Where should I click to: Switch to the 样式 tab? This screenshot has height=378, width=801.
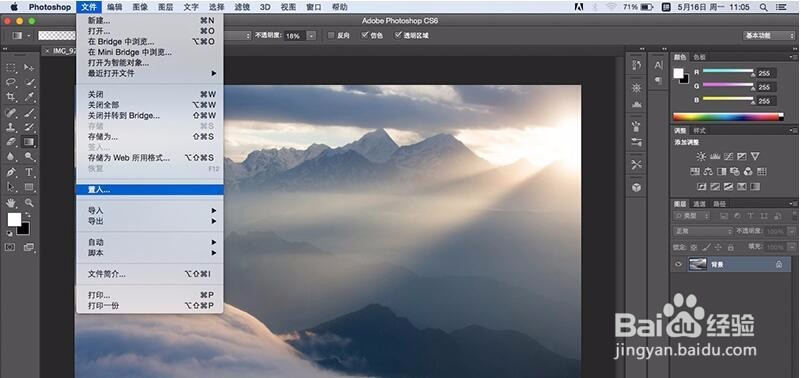699,131
